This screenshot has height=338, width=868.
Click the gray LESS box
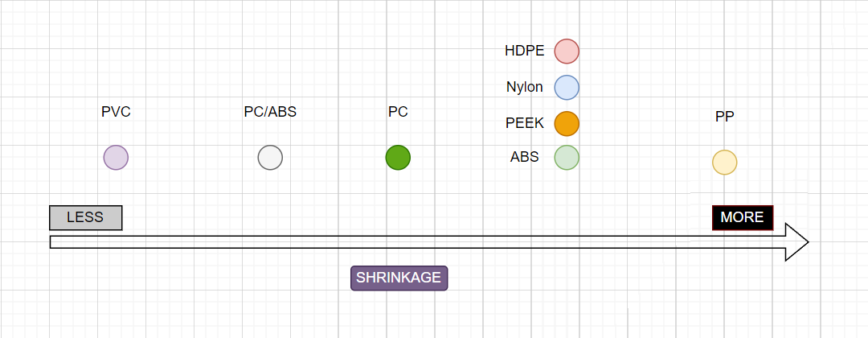click(86, 218)
